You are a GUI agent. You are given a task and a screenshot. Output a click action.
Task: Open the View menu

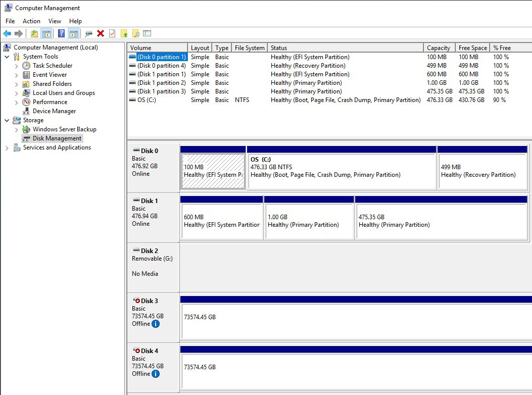coord(55,21)
